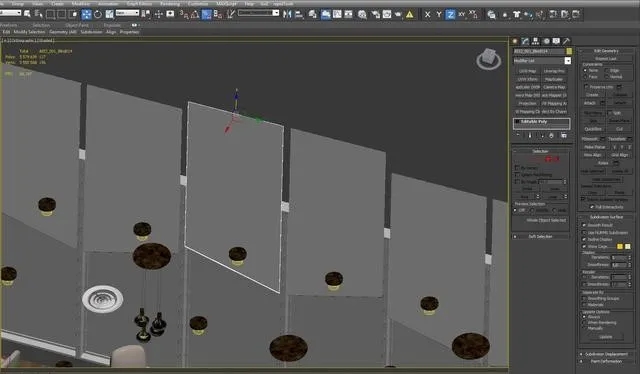
Task: Select the None constraint radio button
Action: pyautogui.click(x=585, y=71)
